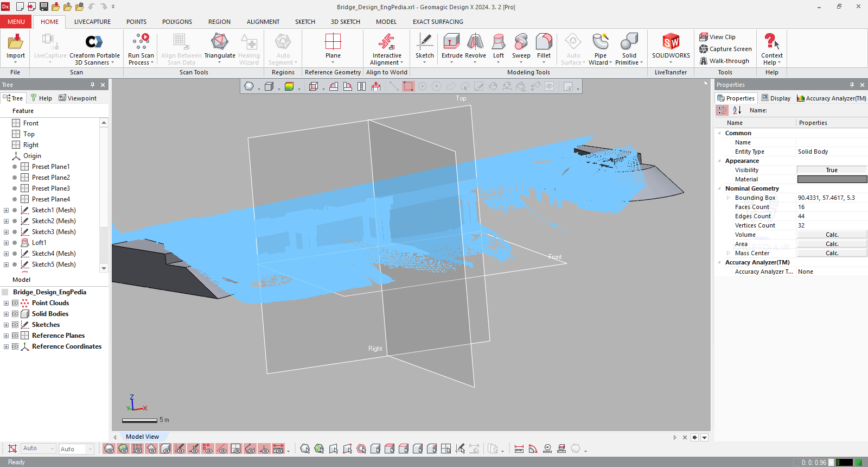
Task: Calculate the Mass Center value
Action: coord(832,253)
